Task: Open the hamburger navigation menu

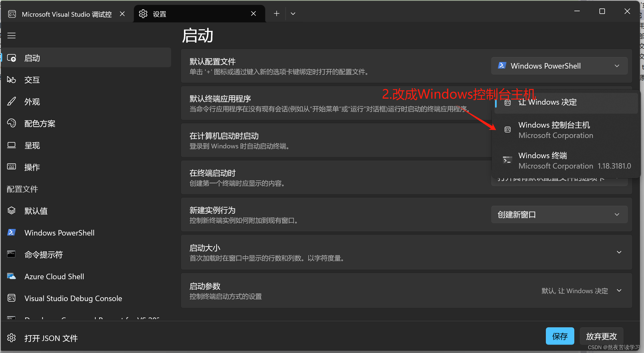Action: [x=11, y=36]
